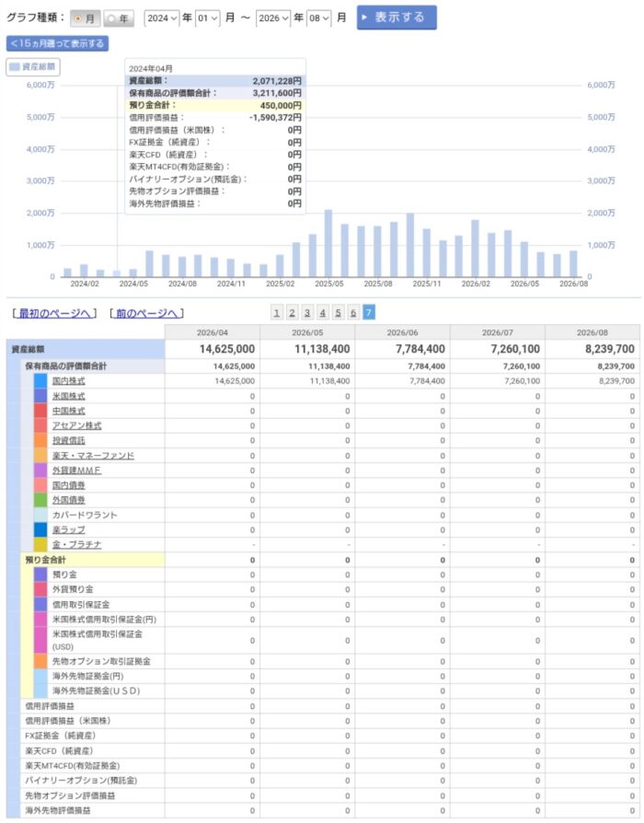This screenshot has width=644, height=823.
Task: Click the 2026/08 column header
Action: coord(592,332)
